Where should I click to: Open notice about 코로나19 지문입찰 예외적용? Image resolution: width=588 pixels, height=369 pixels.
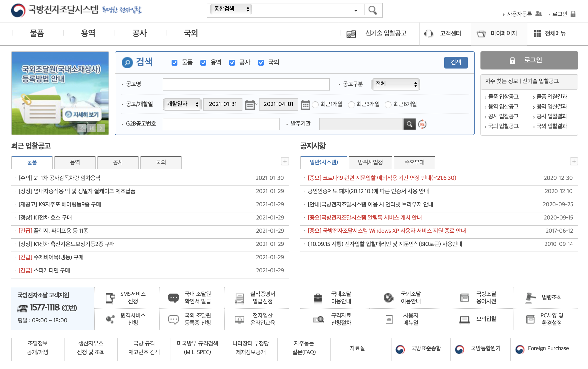point(382,178)
